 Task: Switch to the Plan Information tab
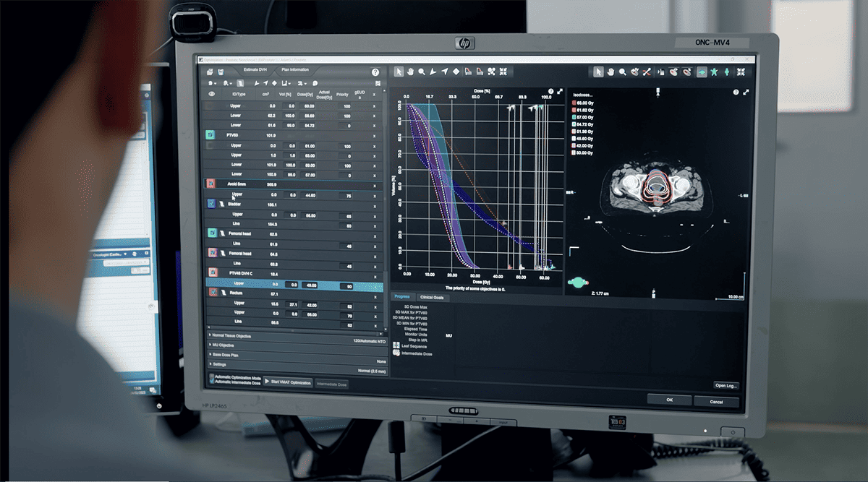pos(295,70)
